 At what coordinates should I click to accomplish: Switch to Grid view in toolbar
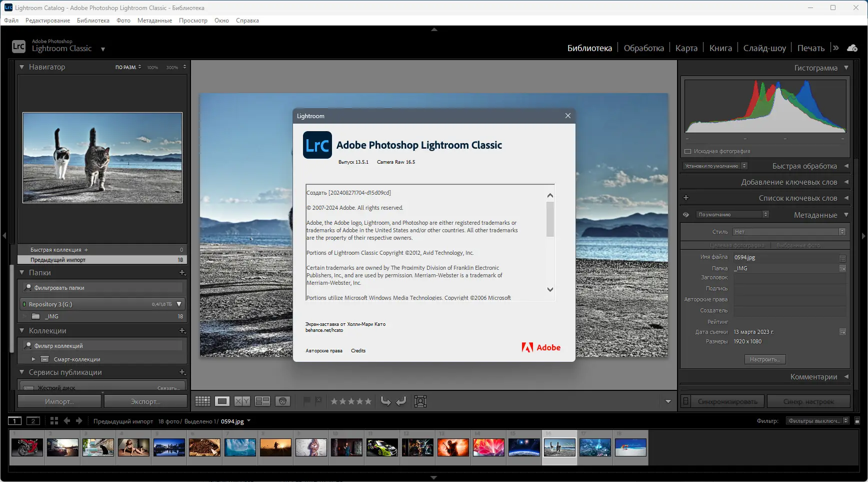point(202,401)
